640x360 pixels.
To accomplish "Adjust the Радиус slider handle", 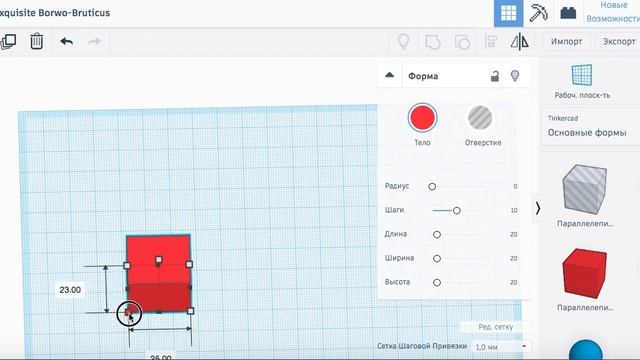I will (x=432, y=187).
